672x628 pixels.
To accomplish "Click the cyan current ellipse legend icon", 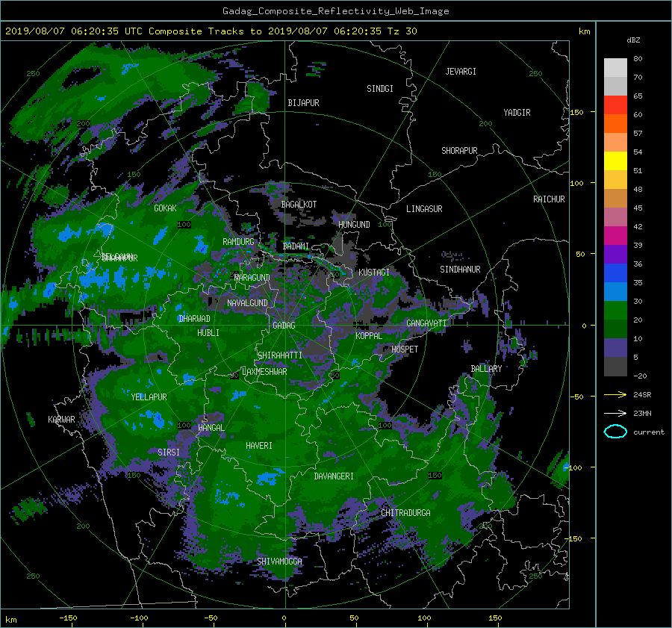I will point(615,432).
